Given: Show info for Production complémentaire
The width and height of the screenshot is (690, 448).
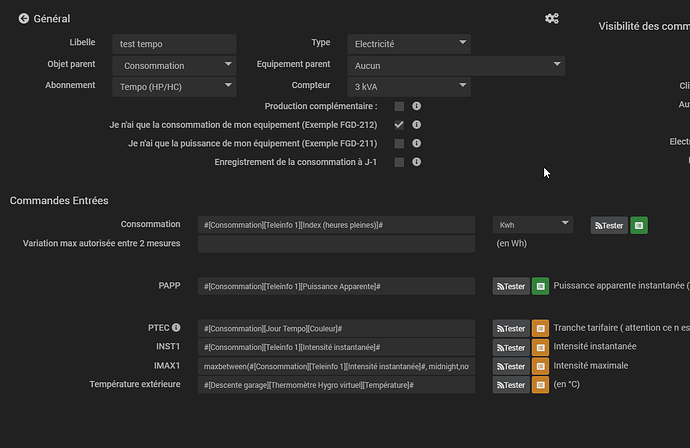Looking at the screenshot, I should point(416,106).
